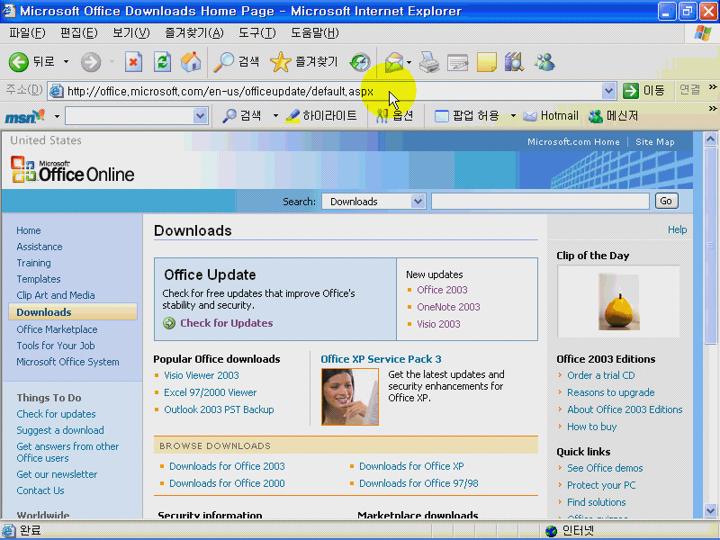Click the yellow note toolbar icon

[x=487, y=62]
